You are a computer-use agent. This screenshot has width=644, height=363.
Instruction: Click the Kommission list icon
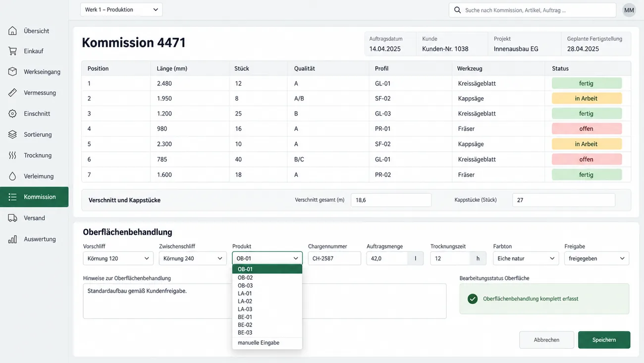(x=12, y=197)
